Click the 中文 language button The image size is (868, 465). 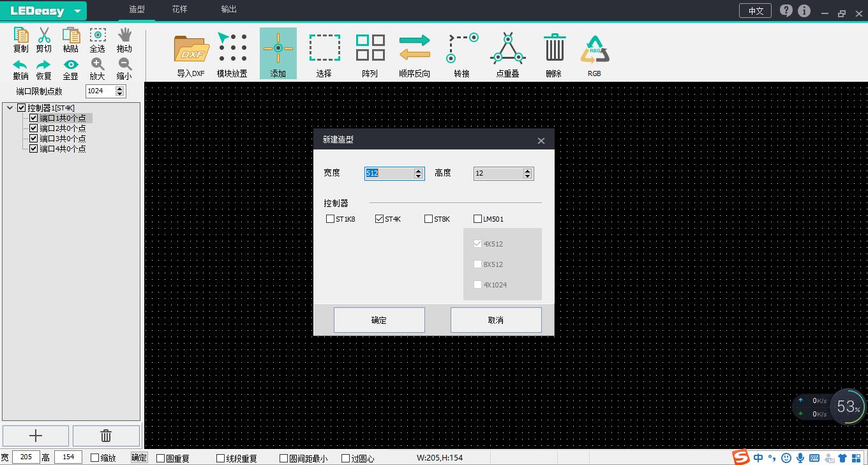(x=756, y=11)
